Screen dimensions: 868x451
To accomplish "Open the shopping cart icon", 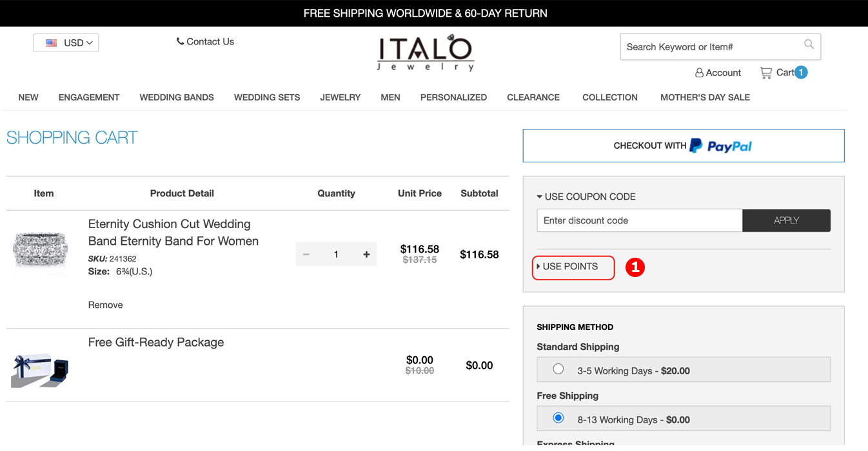I will coord(766,73).
